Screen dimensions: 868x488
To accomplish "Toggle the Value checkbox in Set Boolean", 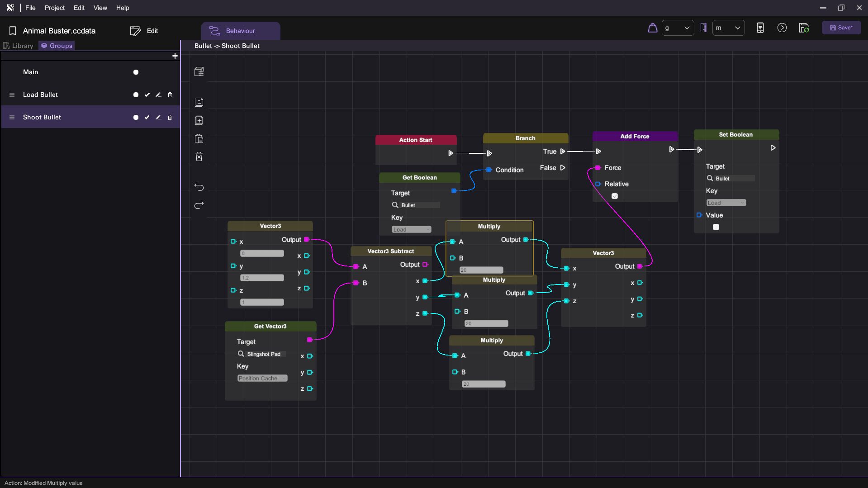I will (x=716, y=227).
